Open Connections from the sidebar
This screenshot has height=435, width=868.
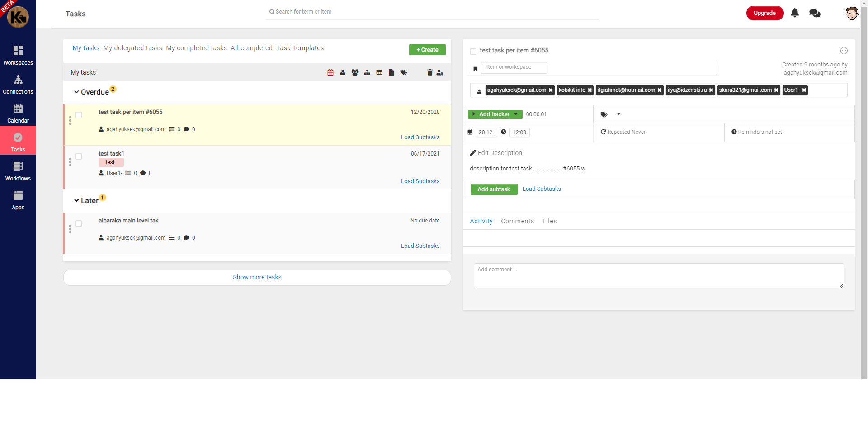point(18,85)
